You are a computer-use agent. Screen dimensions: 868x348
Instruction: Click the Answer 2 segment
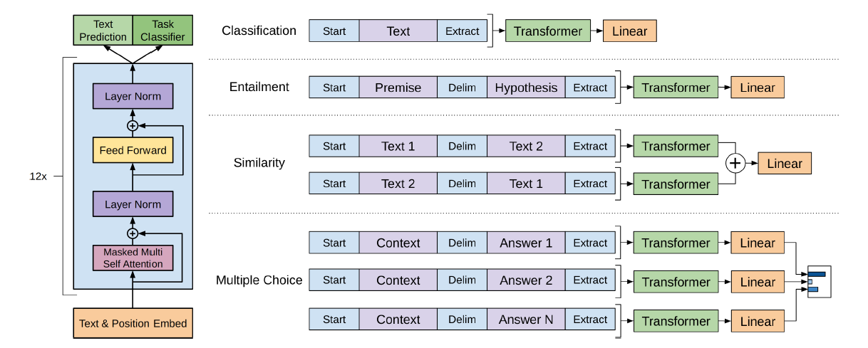pyautogui.click(x=526, y=280)
